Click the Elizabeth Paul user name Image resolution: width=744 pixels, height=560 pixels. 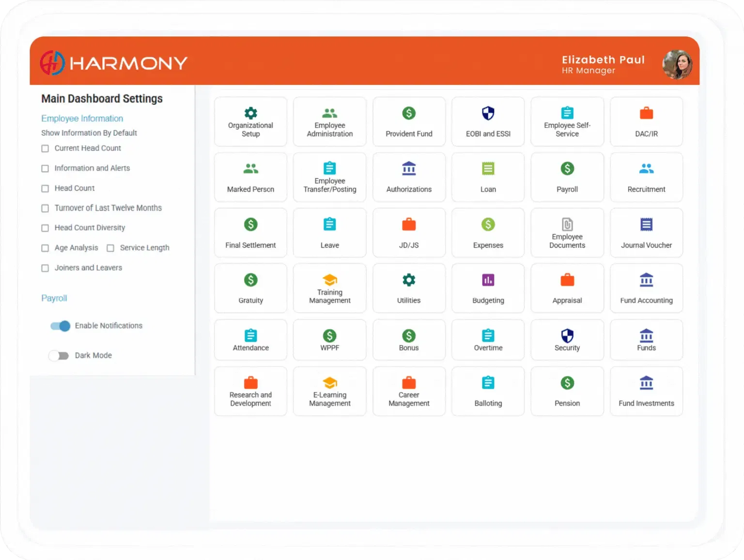point(603,60)
